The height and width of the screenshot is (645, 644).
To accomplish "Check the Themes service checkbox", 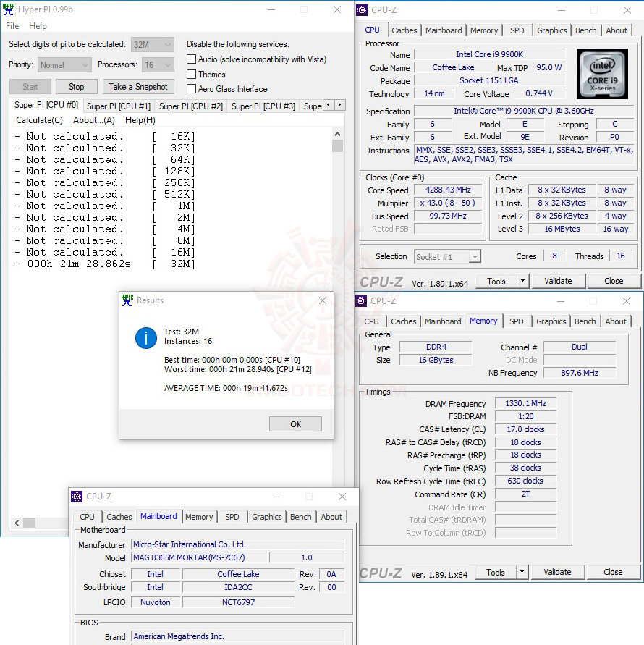I will [192, 74].
